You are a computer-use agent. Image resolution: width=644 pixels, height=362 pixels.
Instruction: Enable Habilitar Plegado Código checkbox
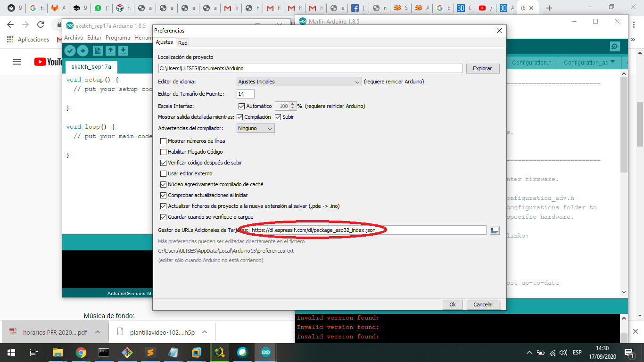[x=164, y=152]
